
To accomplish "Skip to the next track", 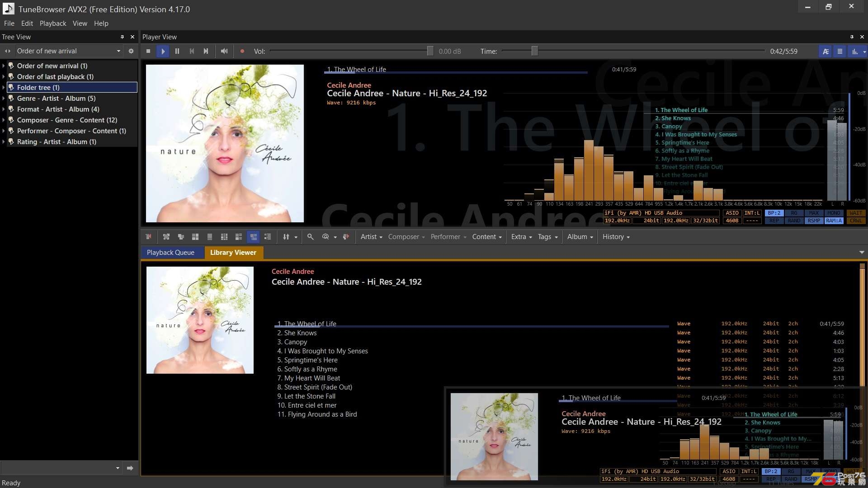I will [x=206, y=51].
